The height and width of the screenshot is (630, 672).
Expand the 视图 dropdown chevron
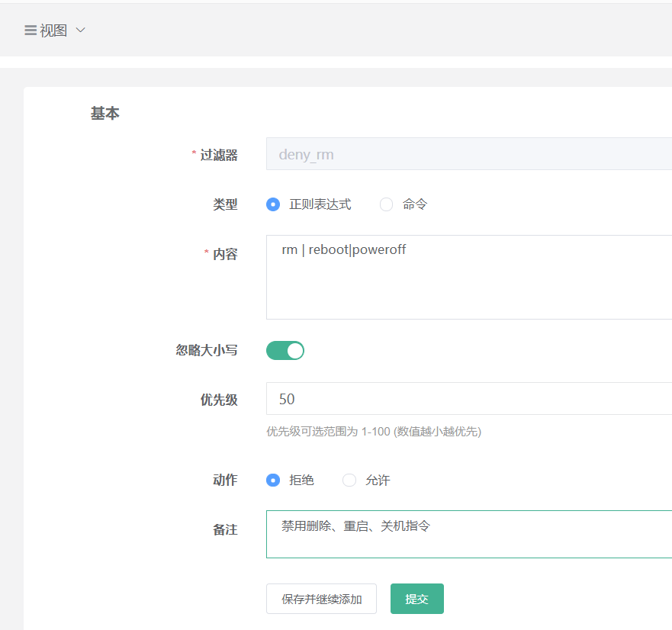tap(81, 30)
